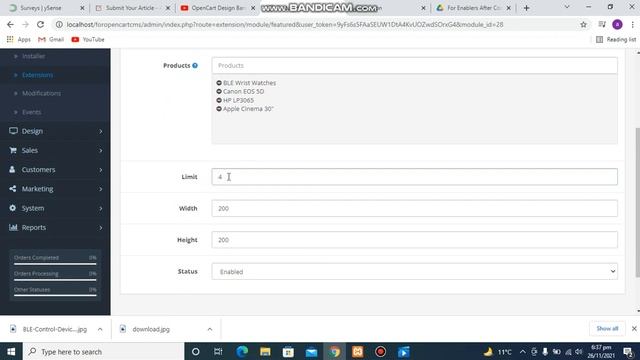Open Task View from the taskbar
This screenshot has width=640, height=360.
point(218,351)
